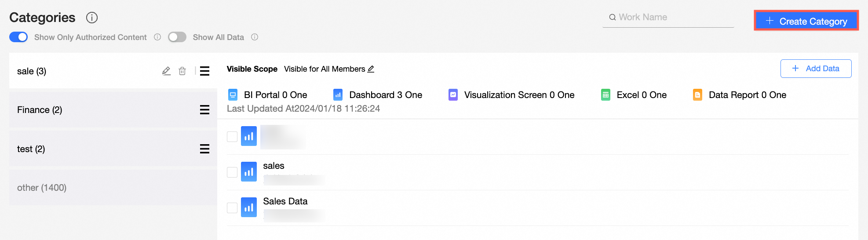This screenshot has width=868, height=240.
Task: Delete the sale category with trash icon
Action: click(182, 71)
